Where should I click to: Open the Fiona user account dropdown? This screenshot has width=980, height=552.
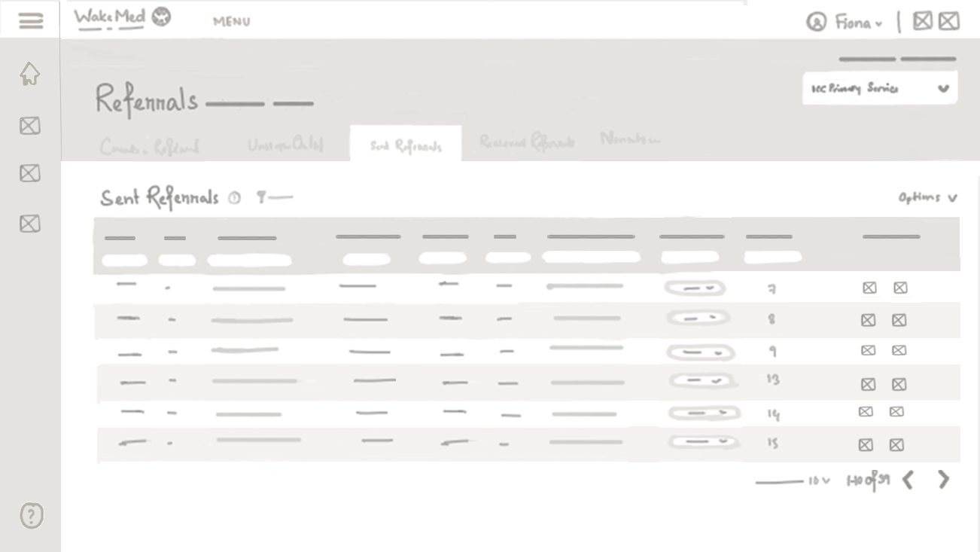pos(845,23)
